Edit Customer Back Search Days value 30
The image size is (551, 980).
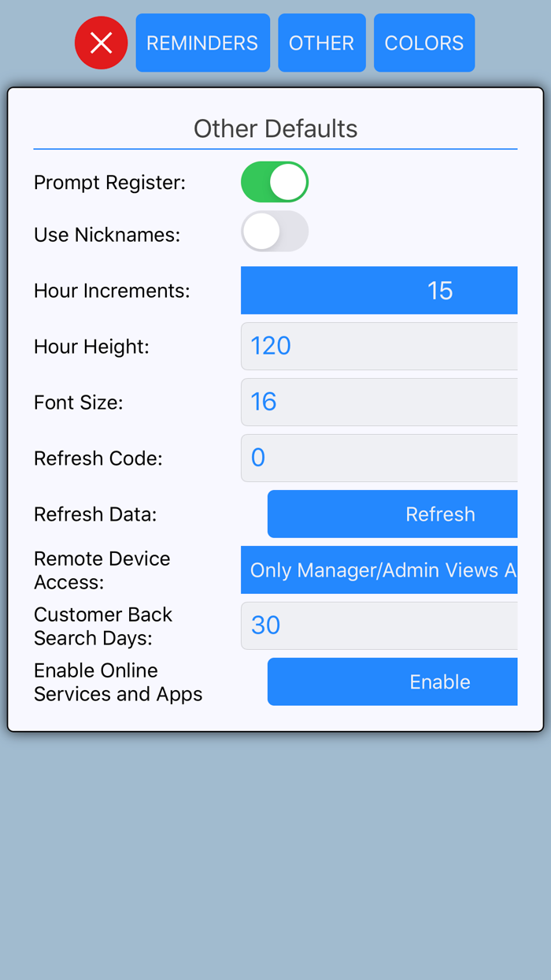379,625
